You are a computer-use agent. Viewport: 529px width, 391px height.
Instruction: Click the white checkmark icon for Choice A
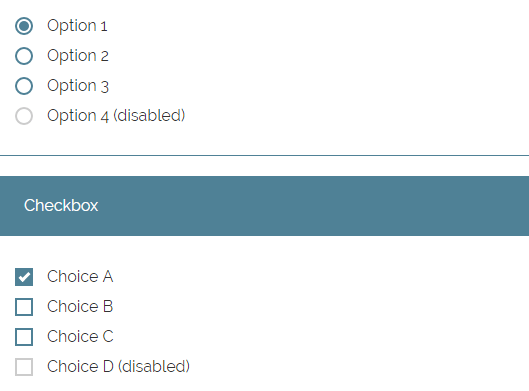point(24,277)
